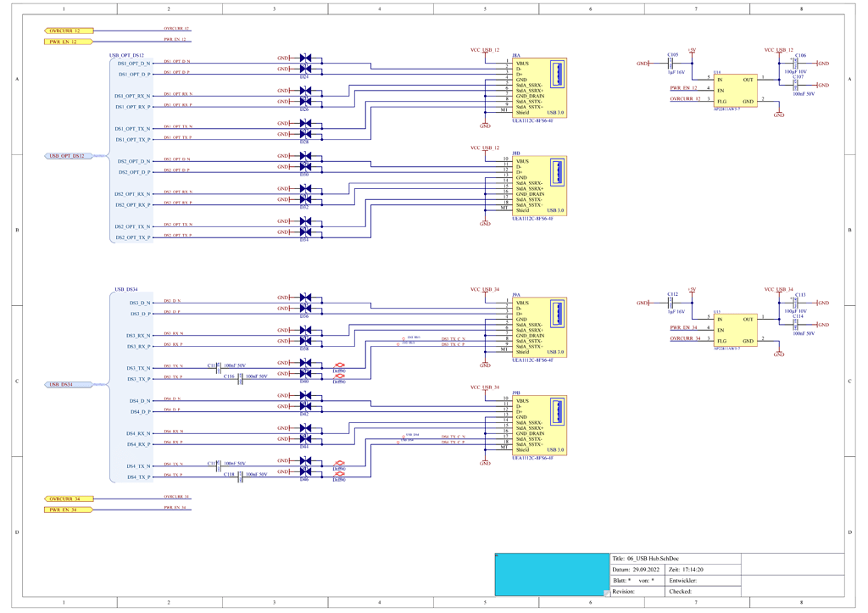This screenshot has width=868, height=613.
Task: Select the J8A USB 3.0 connector
Action: click(539, 87)
